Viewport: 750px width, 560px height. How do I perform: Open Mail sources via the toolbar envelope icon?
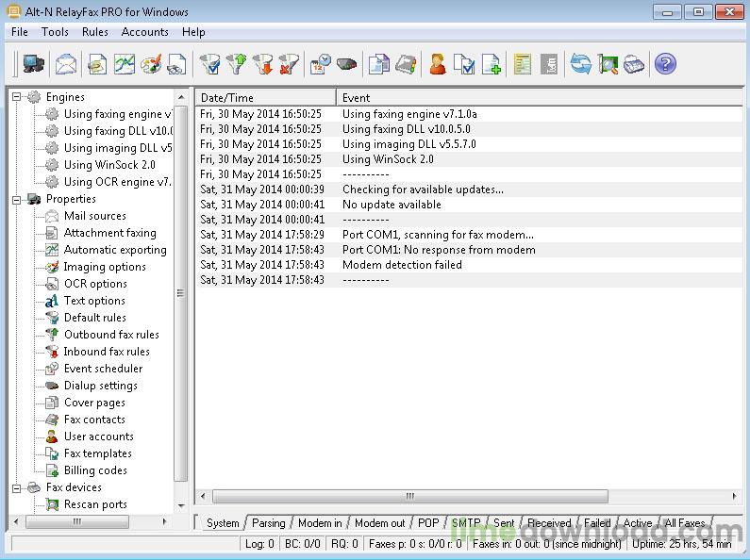coord(65,64)
